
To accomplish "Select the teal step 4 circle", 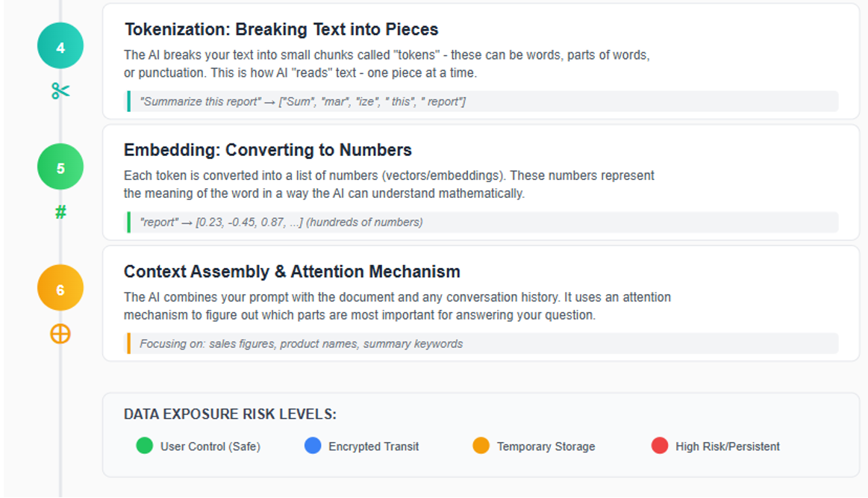I will (x=60, y=46).
